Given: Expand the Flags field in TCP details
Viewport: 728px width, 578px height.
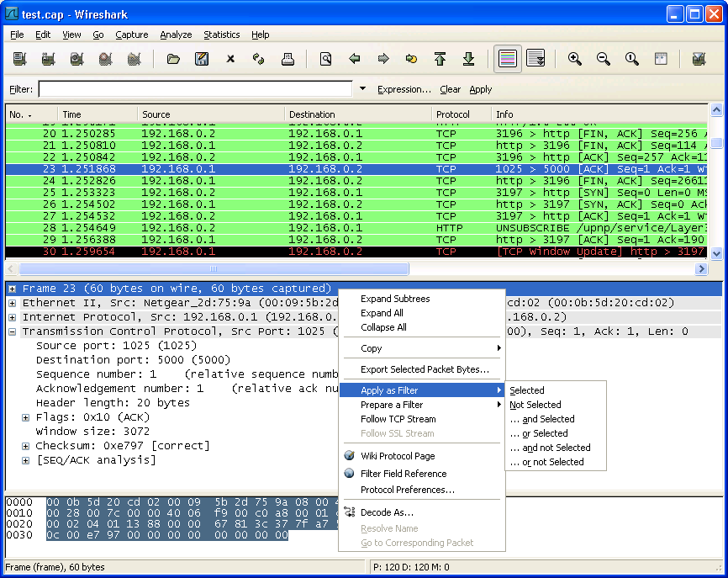Looking at the screenshot, I should pos(25,416).
